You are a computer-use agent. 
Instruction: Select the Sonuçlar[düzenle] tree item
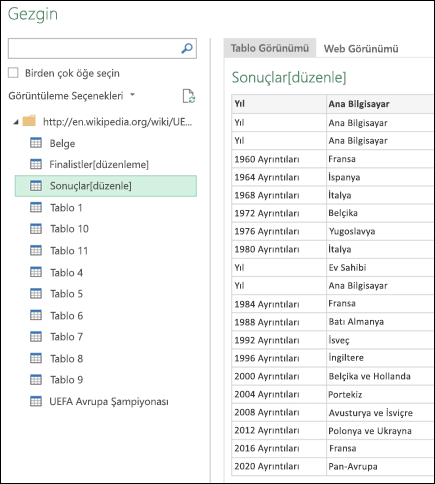(106, 186)
